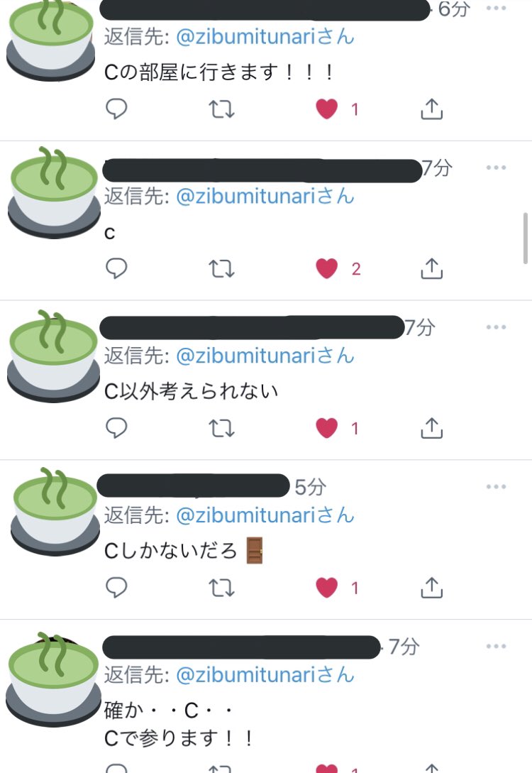
Task: Share the "Cしかないだろ" tweet
Action: [x=431, y=588]
